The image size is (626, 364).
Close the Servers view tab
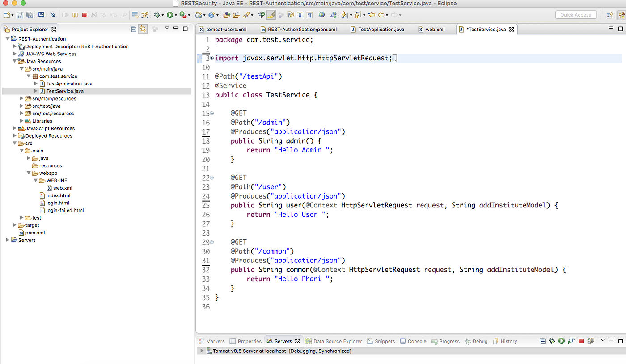(x=297, y=341)
